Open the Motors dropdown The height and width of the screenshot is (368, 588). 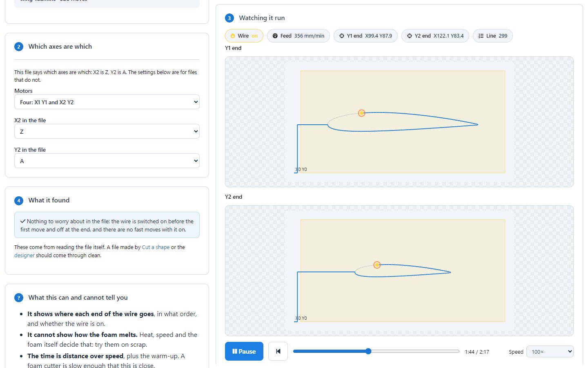click(x=107, y=102)
